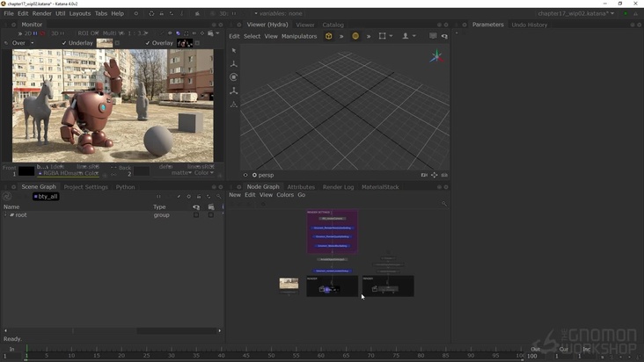The image size is (644, 362).
Task: Click the rightmost camera icon below viewer
Action: (x=444, y=175)
